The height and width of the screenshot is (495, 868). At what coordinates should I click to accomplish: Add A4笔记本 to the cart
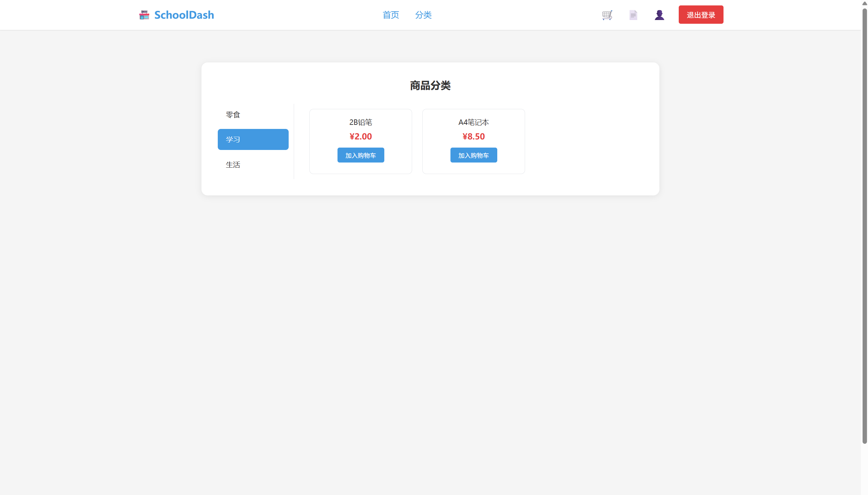tap(474, 155)
